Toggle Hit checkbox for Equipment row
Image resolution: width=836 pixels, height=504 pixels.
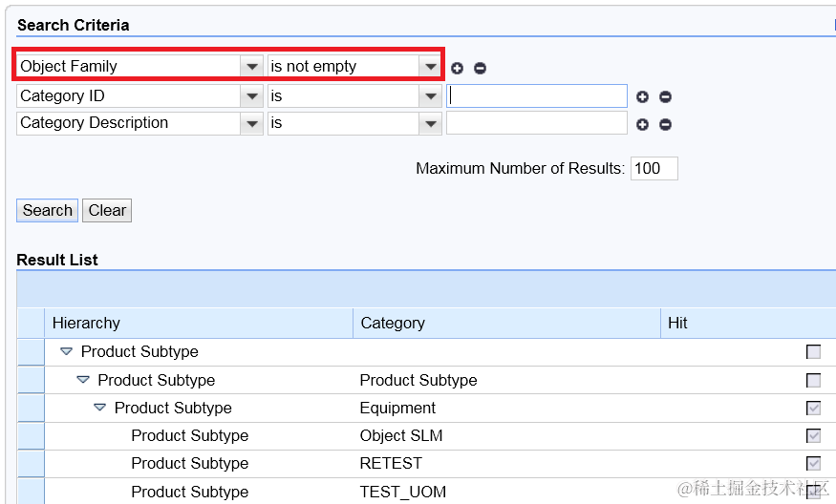click(x=813, y=408)
